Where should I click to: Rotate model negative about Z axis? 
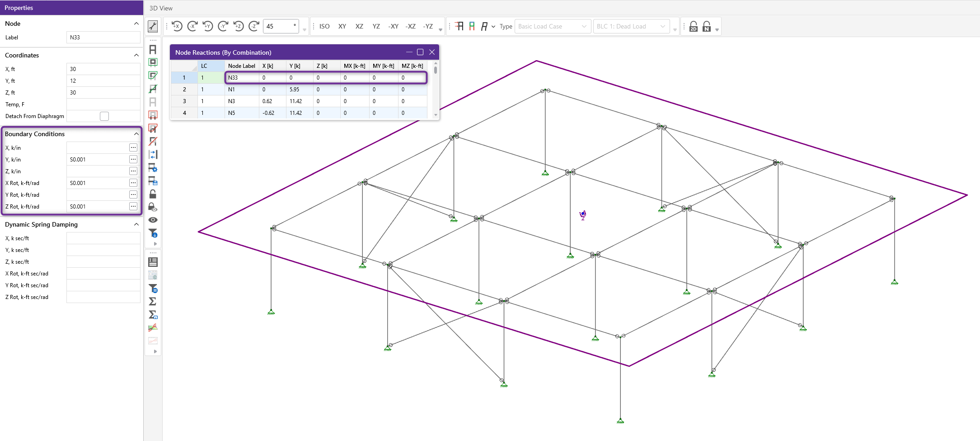click(x=254, y=26)
